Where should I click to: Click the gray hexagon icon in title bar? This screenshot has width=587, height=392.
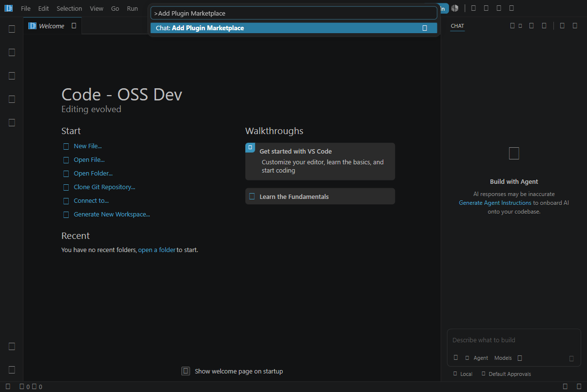[x=454, y=8]
